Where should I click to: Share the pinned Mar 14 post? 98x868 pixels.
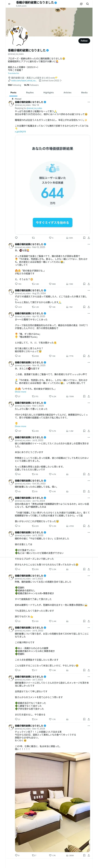click(89, 238)
